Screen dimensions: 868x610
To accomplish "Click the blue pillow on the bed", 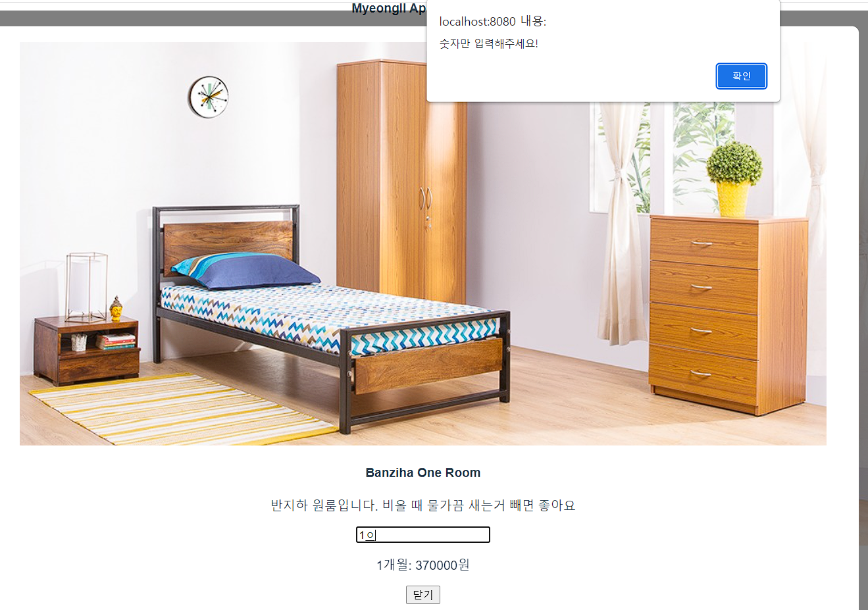I will 245,271.
